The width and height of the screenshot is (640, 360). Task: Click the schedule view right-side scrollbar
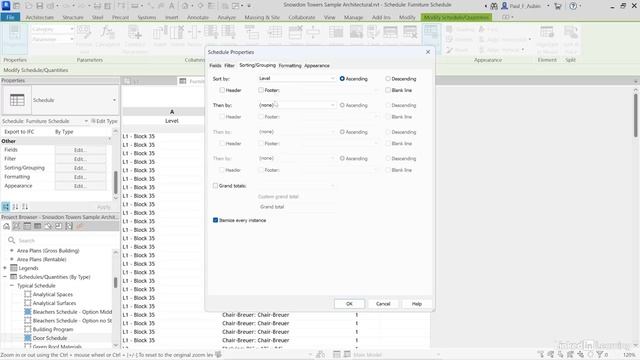[636, 116]
